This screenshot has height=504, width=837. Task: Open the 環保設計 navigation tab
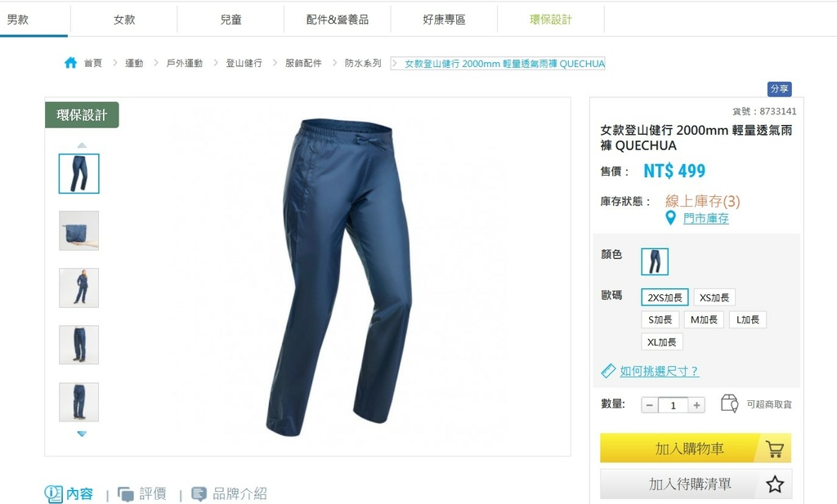point(550,20)
